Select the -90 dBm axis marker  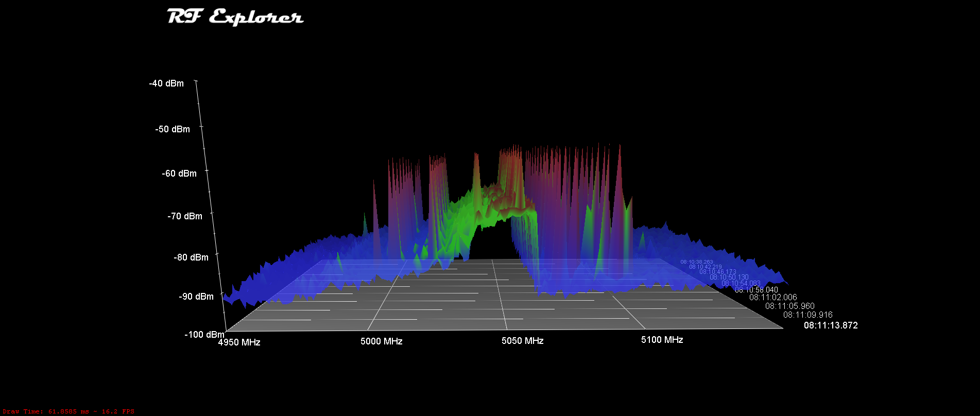pyautogui.click(x=196, y=297)
